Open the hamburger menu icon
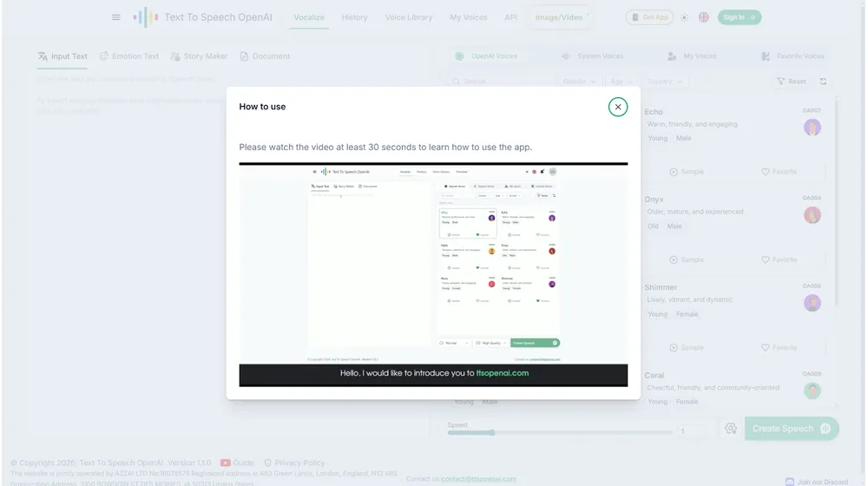Screen dimensions: 868x486 116,17
